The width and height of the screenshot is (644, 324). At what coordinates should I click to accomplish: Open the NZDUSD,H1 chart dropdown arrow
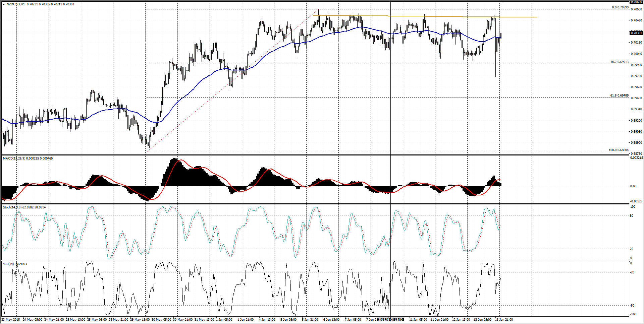tap(4, 4)
